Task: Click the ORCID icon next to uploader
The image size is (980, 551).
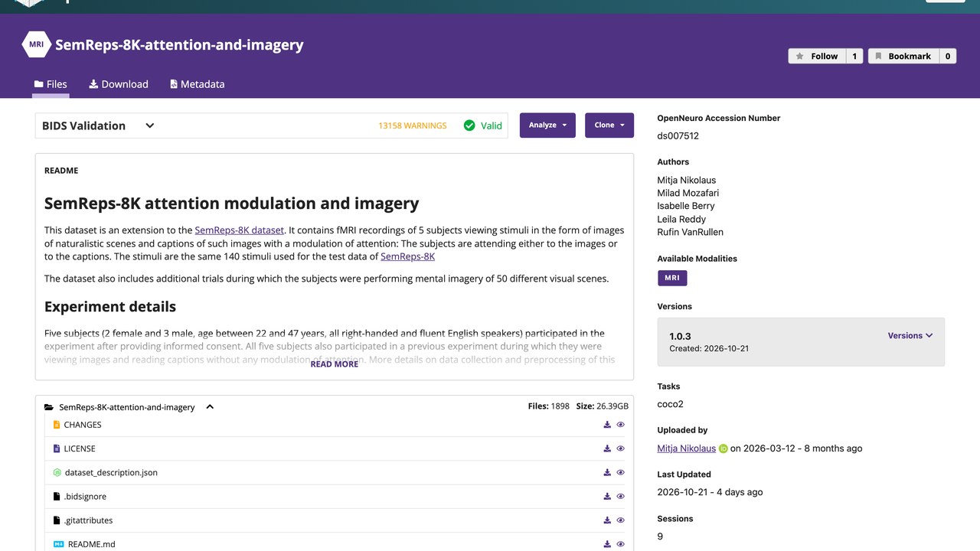Action: (724, 448)
